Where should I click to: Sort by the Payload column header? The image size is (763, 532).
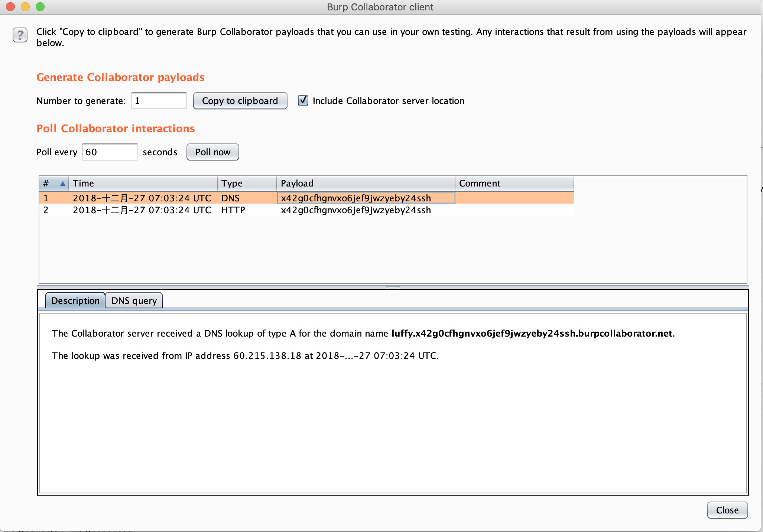point(366,183)
